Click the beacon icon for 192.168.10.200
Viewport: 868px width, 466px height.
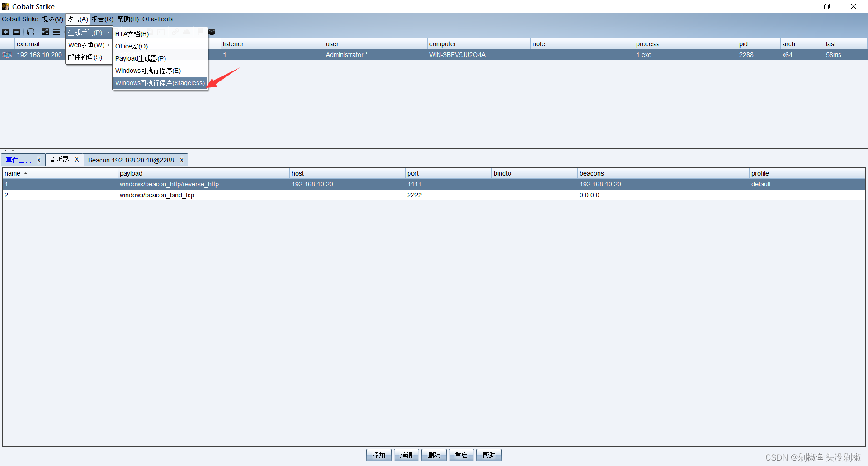pos(7,55)
